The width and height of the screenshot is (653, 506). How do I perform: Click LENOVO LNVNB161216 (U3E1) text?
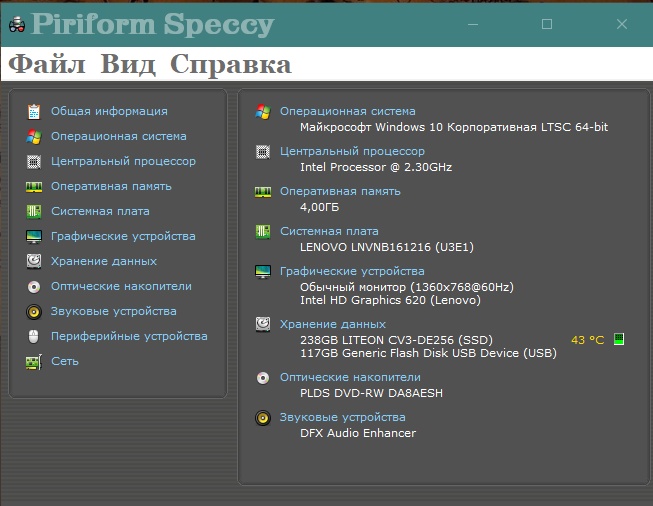[x=387, y=247]
